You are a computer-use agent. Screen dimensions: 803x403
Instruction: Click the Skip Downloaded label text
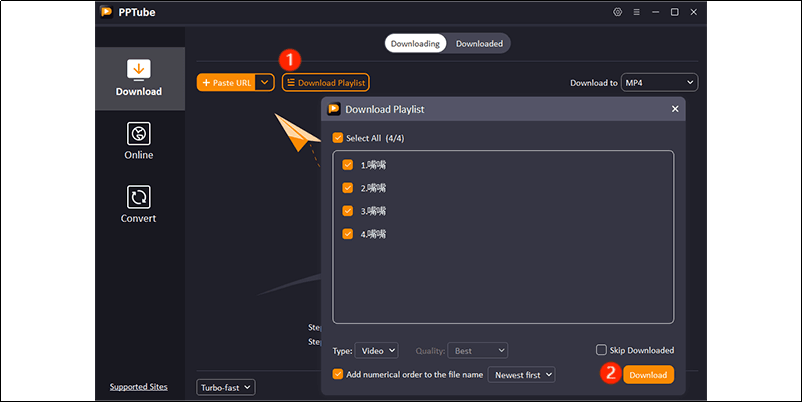642,350
